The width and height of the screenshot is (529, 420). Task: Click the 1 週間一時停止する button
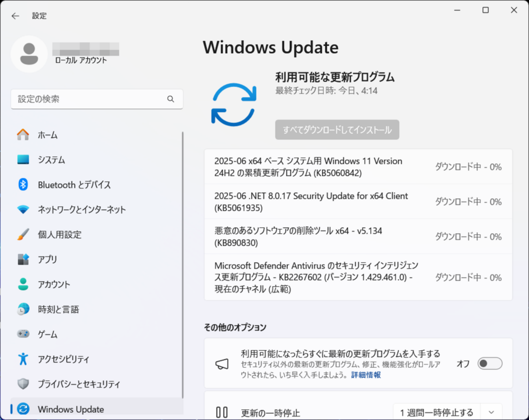click(437, 412)
